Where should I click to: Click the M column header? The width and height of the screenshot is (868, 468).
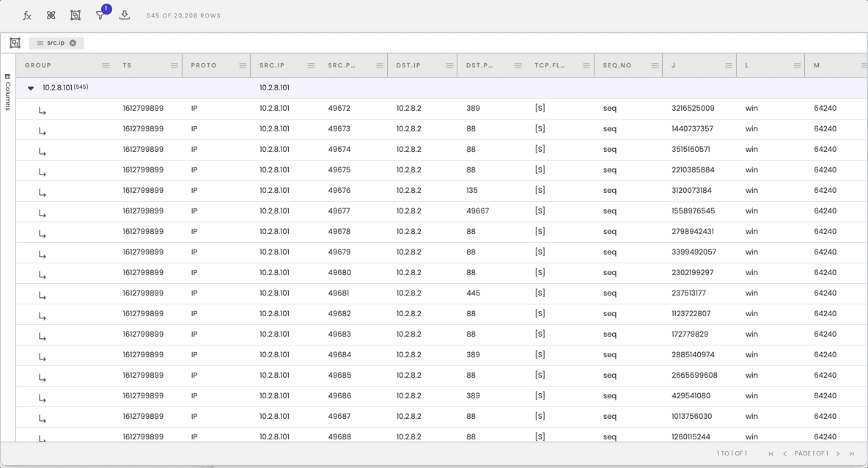point(817,65)
